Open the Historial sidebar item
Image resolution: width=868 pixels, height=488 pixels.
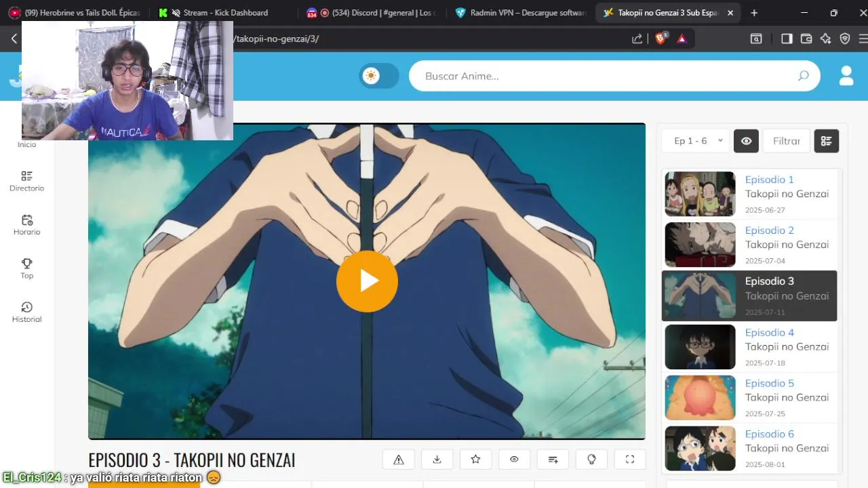coord(26,312)
